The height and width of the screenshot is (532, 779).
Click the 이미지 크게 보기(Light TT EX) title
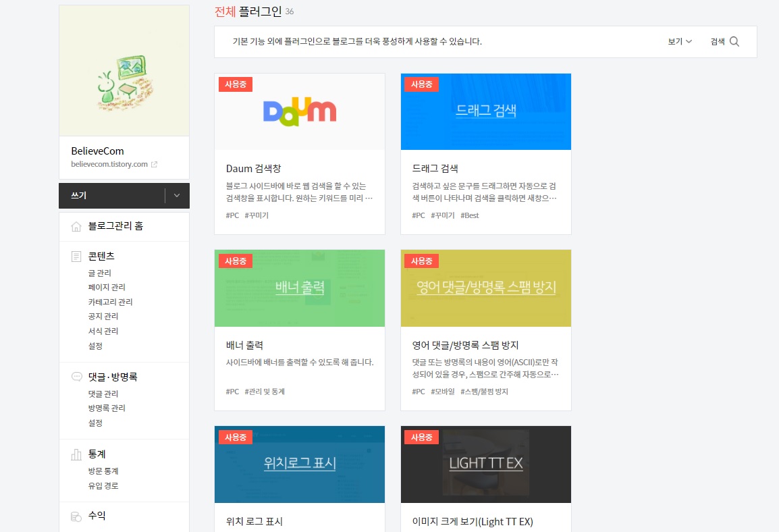click(473, 522)
